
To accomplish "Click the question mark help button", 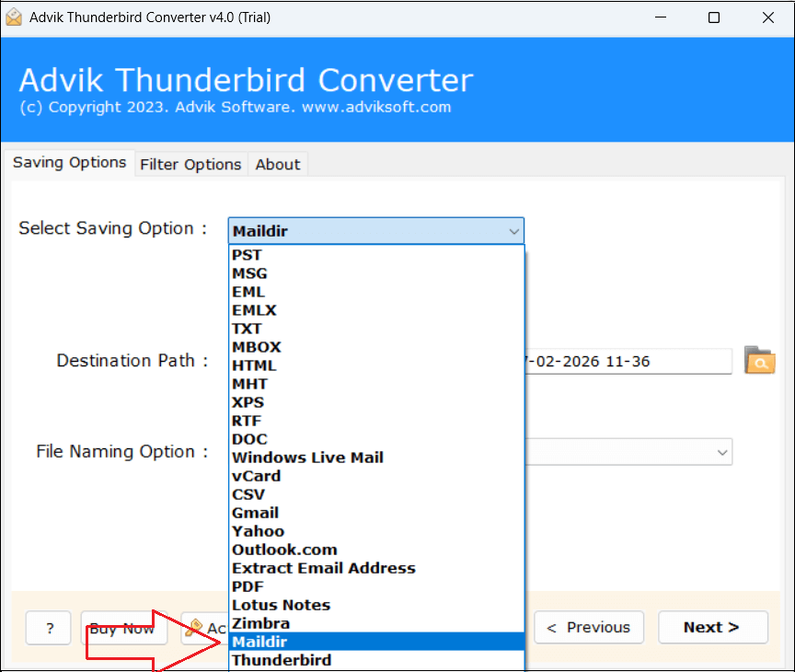I will point(48,628).
